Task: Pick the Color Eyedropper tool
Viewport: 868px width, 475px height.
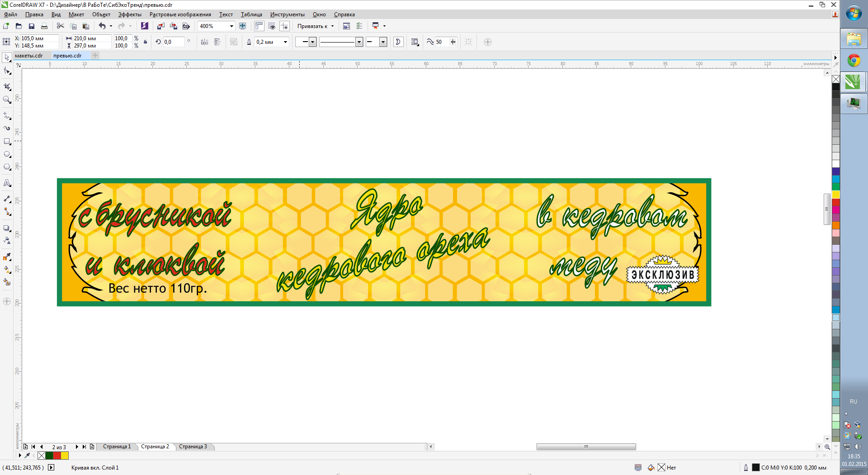Action: pyautogui.click(x=7, y=257)
